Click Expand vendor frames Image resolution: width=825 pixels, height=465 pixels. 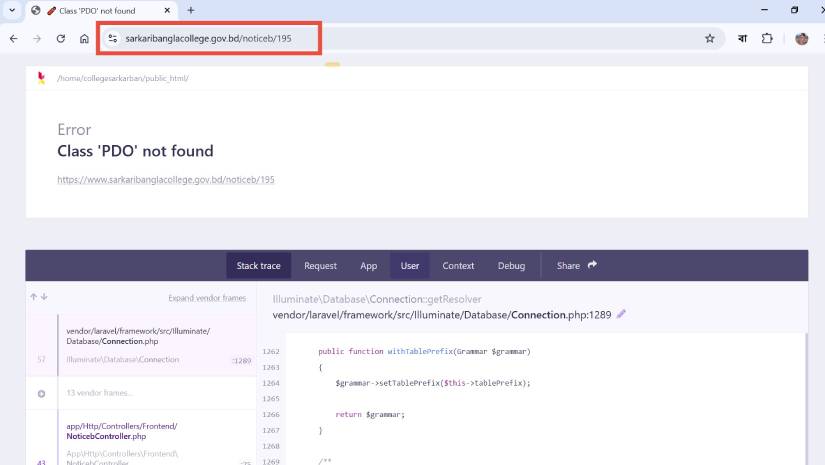(x=207, y=298)
